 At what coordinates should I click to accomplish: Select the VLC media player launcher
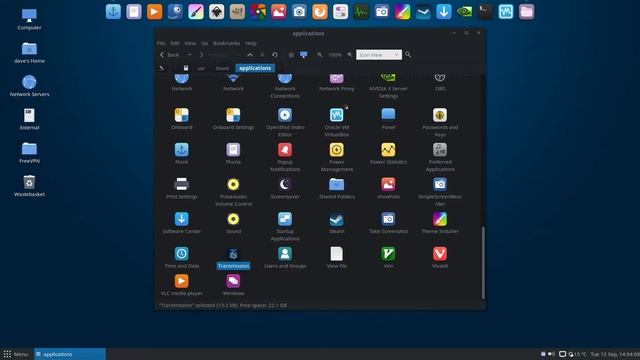(x=182, y=285)
